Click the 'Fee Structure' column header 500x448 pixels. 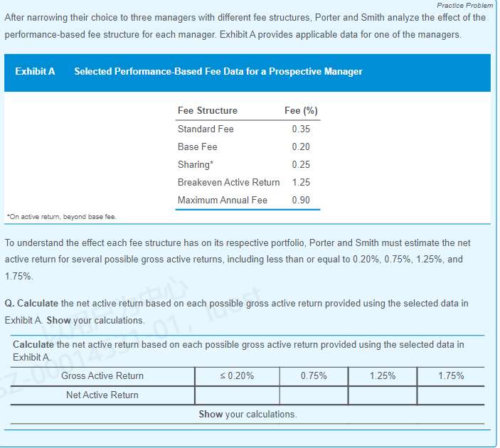[x=208, y=110]
